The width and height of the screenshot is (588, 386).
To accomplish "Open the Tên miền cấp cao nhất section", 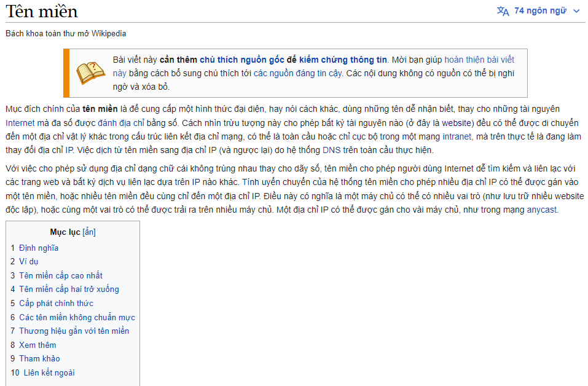I will pos(61,275).
